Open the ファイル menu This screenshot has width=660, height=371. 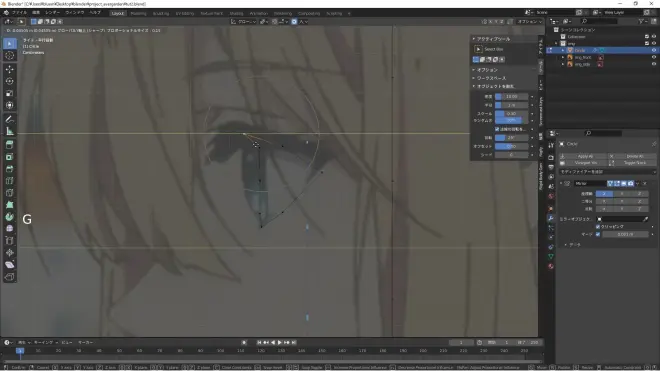tap(20, 13)
